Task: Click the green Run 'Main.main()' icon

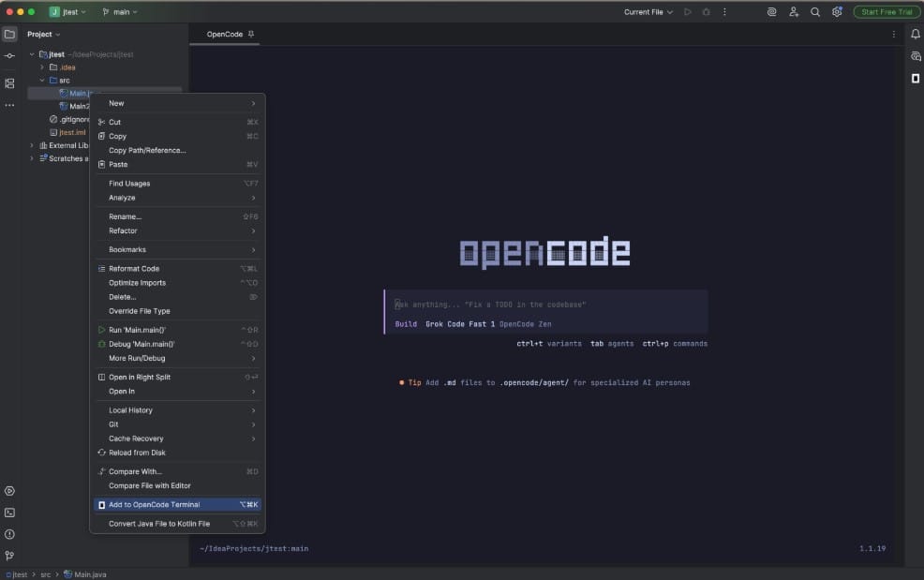Action: pyautogui.click(x=101, y=330)
